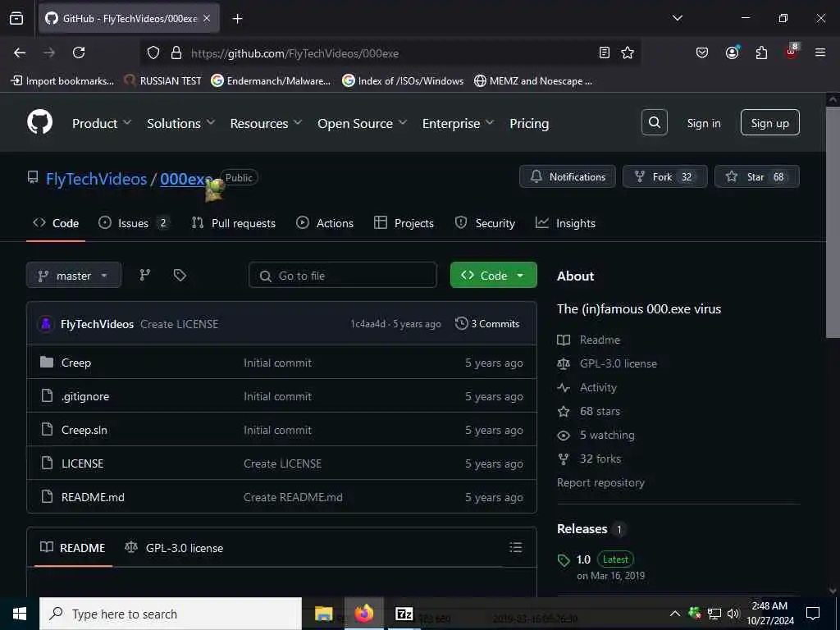This screenshot has height=630, width=840.
Task: Open the Endermanch/Malware bookmark
Action: (x=271, y=81)
